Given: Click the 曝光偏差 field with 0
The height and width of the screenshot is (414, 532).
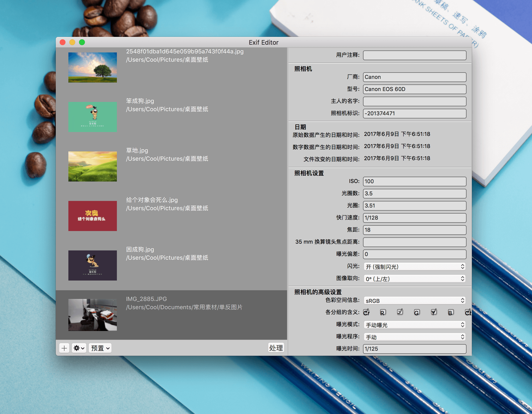Looking at the screenshot, I should click(x=415, y=254).
